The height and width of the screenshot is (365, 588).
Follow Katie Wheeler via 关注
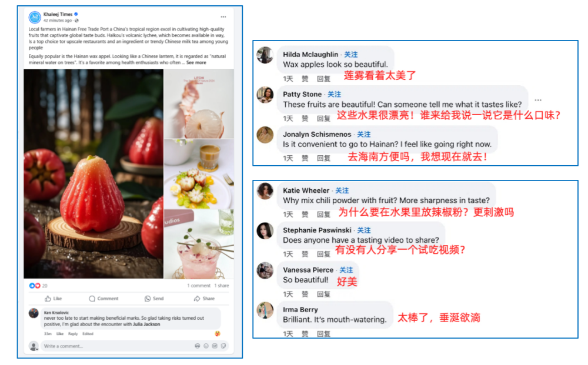click(x=342, y=191)
